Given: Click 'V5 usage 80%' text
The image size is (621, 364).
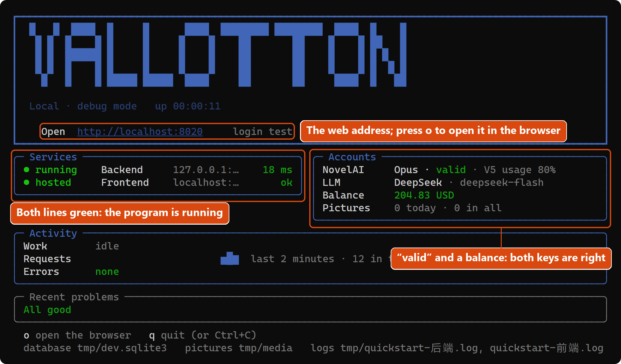Looking at the screenshot, I should click(520, 170).
